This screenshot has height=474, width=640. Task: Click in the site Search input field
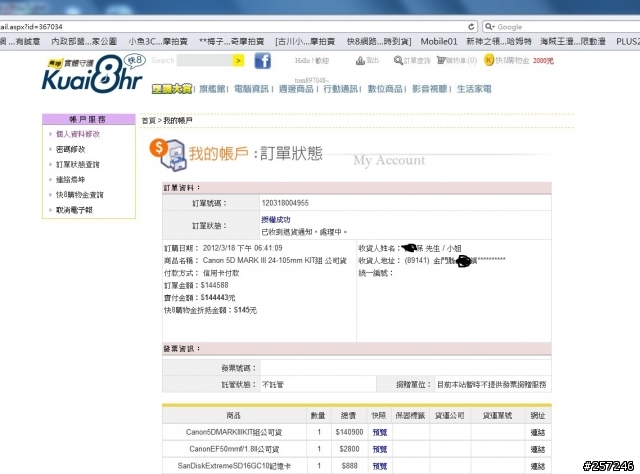pos(204,60)
